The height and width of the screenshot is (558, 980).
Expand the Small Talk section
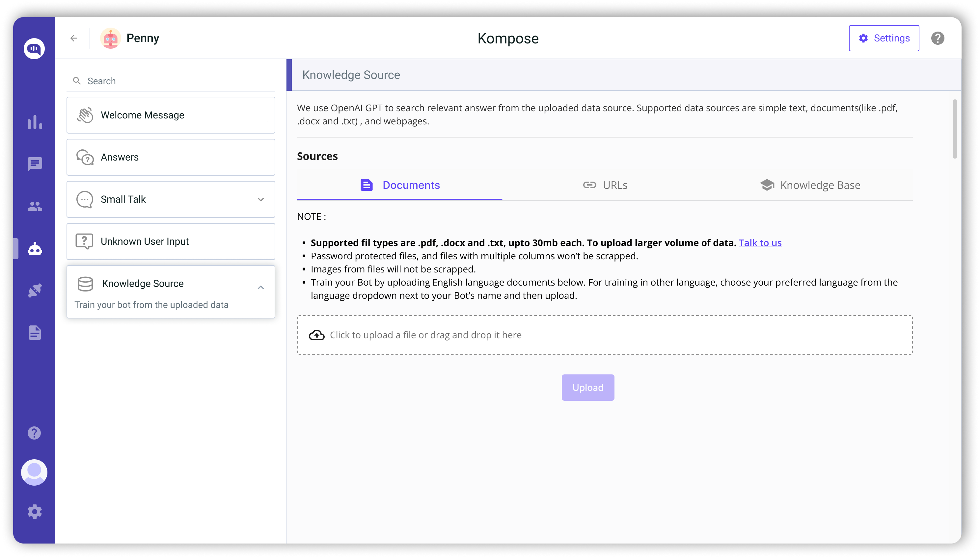tap(260, 199)
